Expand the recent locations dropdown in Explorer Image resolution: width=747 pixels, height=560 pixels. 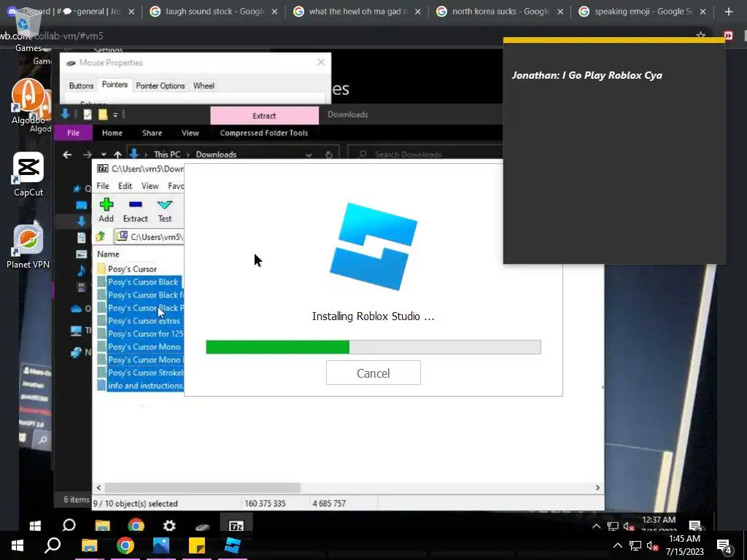tap(104, 155)
